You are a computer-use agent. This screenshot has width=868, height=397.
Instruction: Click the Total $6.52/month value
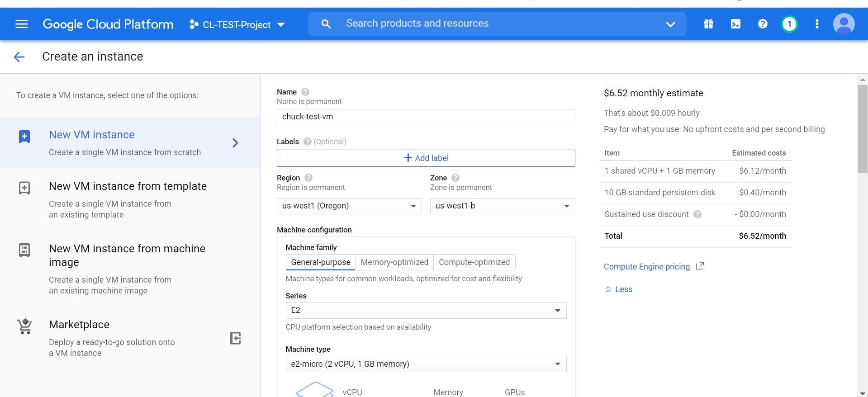point(763,236)
